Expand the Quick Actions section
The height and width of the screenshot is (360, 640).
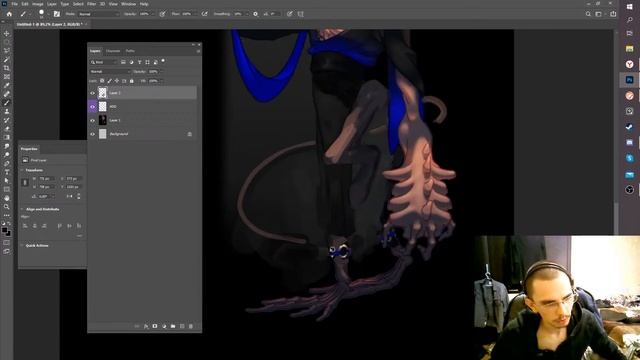click(x=22, y=246)
